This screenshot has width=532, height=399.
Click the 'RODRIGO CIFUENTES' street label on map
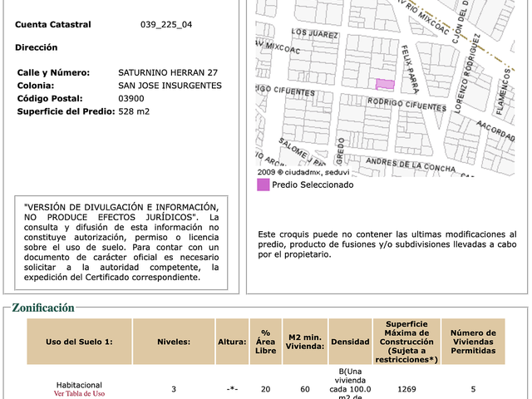click(406, 105)
